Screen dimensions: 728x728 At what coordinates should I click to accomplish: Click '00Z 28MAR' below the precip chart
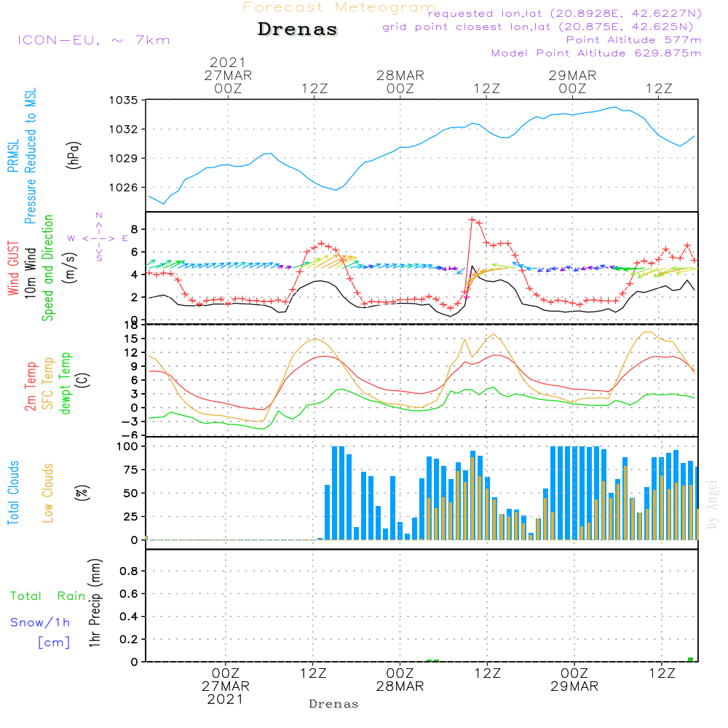click(x=400, y=680)
